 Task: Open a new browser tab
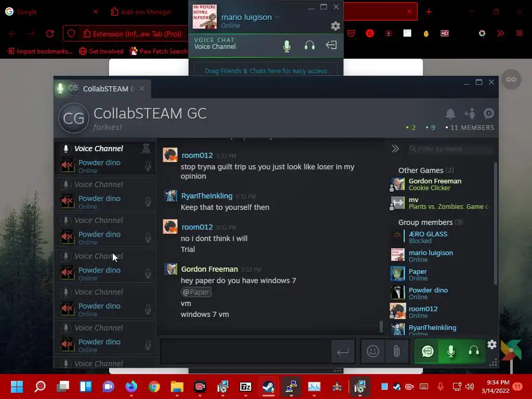pos(429,11)
